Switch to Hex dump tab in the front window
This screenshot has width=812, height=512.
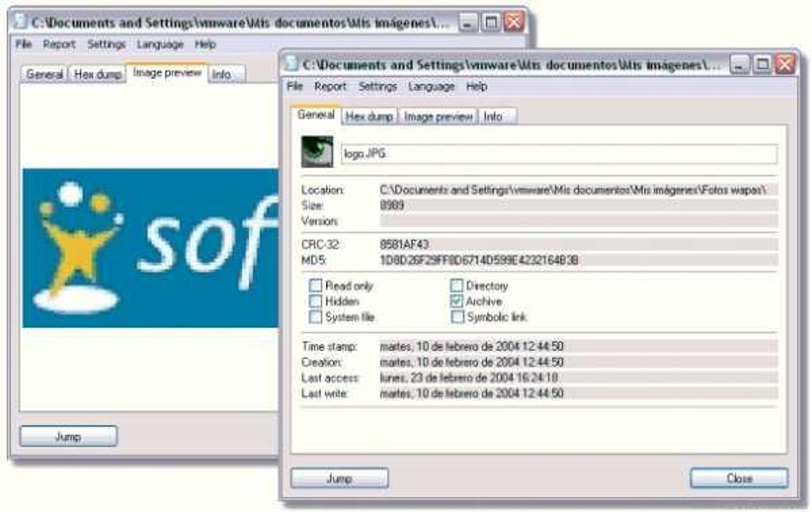369,116
